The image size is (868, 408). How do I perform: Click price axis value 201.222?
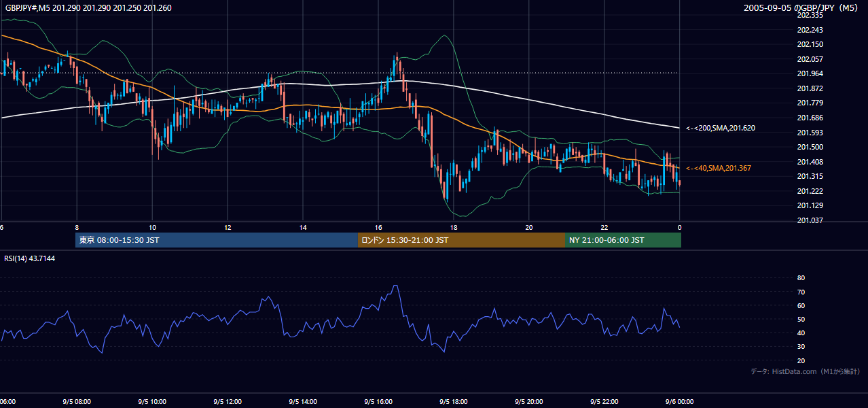click(810, 191)
